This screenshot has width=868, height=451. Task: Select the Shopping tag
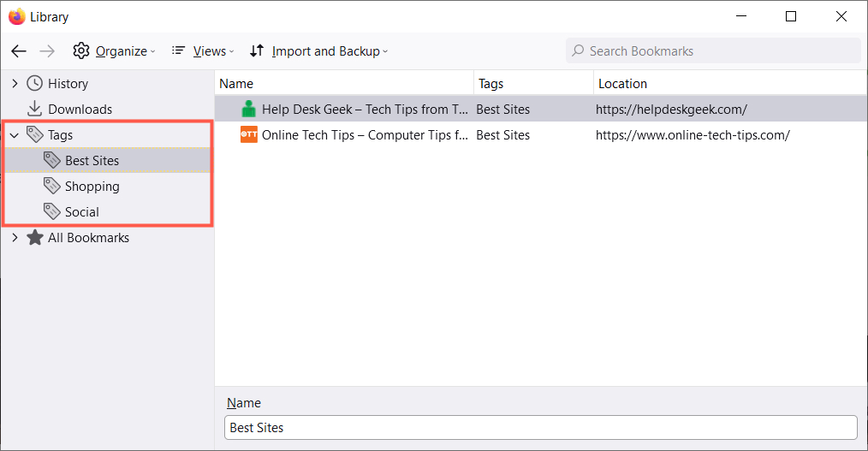click(92, 187)
